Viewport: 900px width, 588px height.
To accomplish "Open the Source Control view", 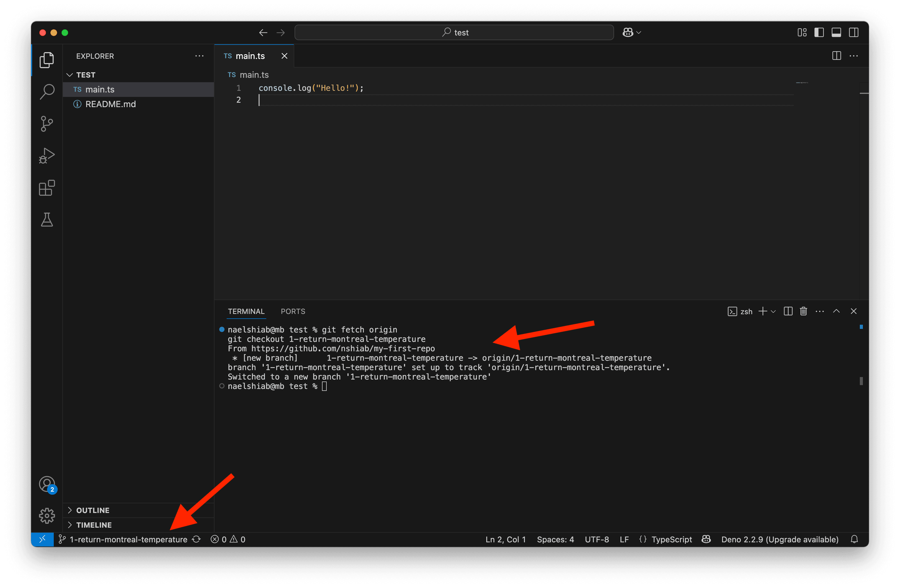I will point(47,123).
